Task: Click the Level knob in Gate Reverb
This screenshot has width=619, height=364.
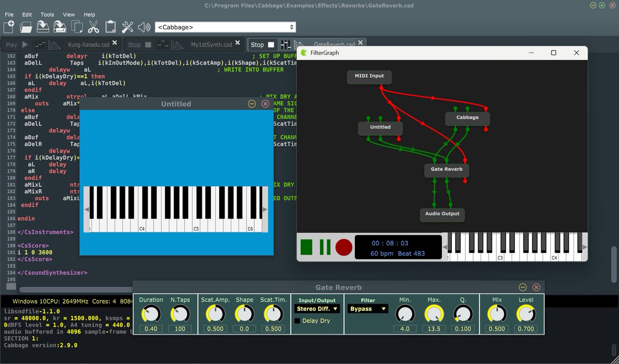Action: (526, 314)
